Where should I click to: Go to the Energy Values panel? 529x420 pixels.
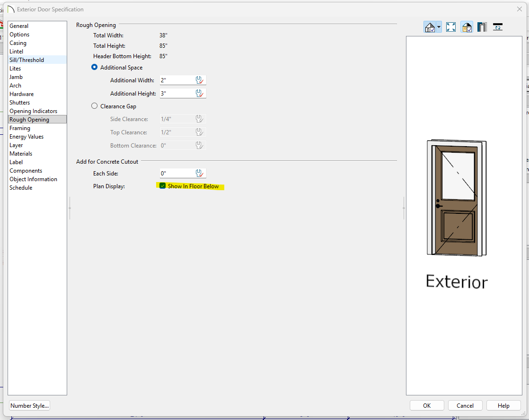tap(26, 137)
